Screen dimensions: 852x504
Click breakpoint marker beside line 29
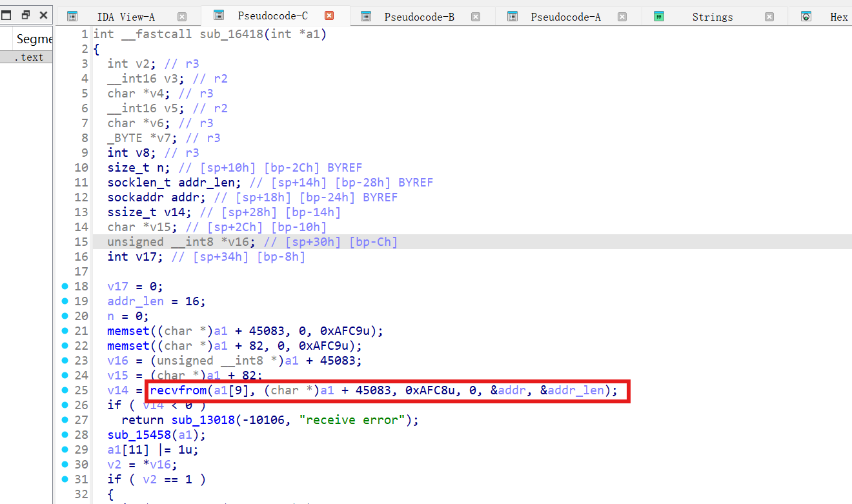[x=65, y=449]
